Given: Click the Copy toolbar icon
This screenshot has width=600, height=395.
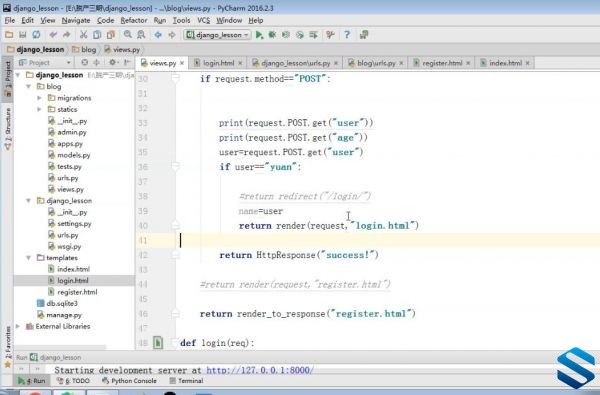Looking at the screenshot, I should [97, 35].
